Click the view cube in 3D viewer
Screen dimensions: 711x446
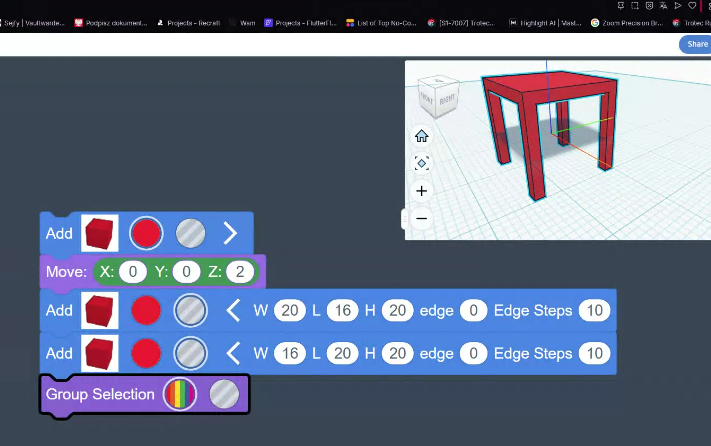(x=439, y=95)
